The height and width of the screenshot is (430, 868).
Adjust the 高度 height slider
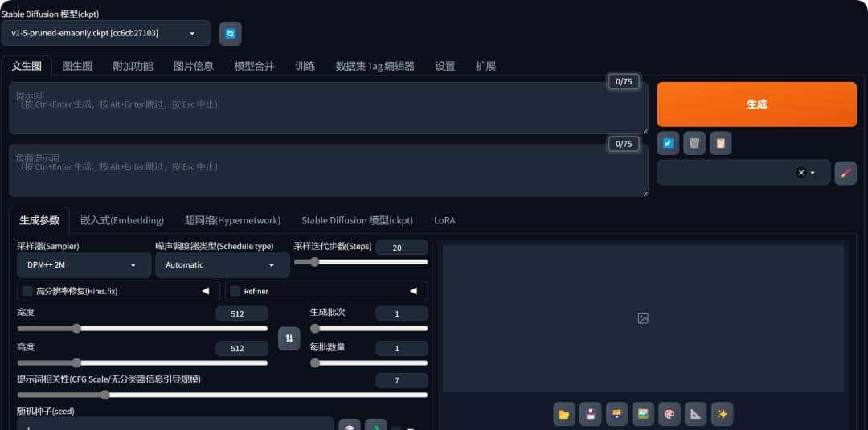142,363
